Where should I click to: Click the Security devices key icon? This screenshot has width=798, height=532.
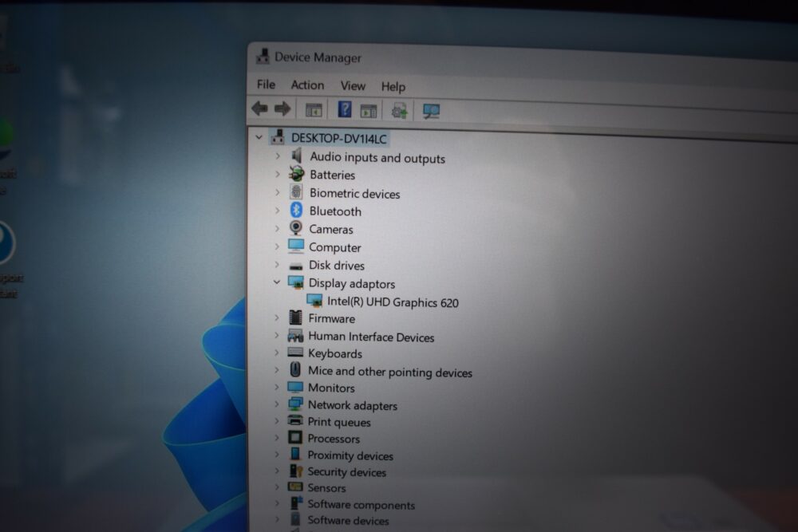point(296,471)
